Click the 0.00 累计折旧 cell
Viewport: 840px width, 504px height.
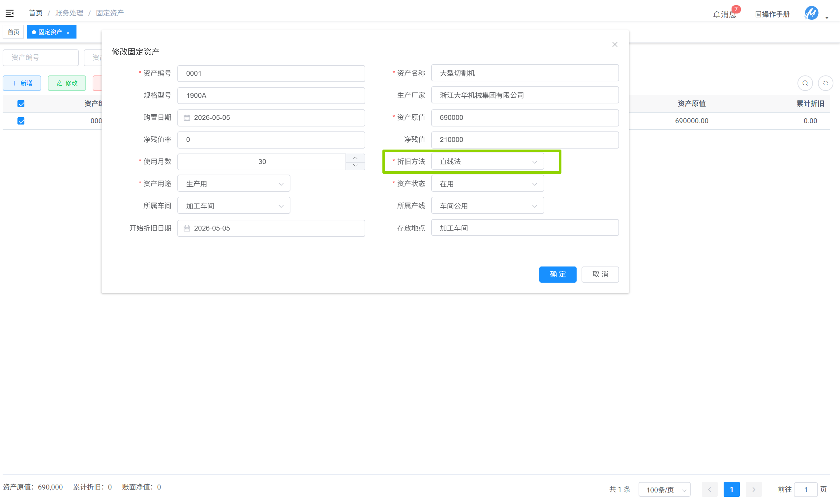(x=810, y=121)
